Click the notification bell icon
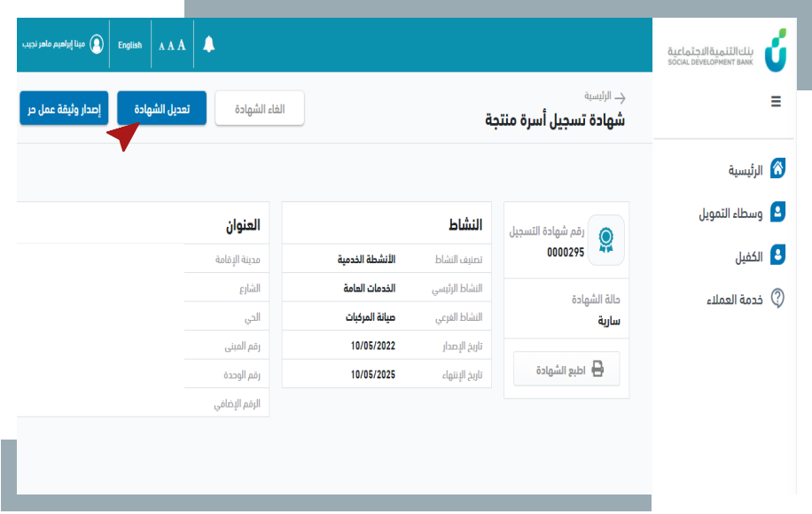 tap(208, 44)
